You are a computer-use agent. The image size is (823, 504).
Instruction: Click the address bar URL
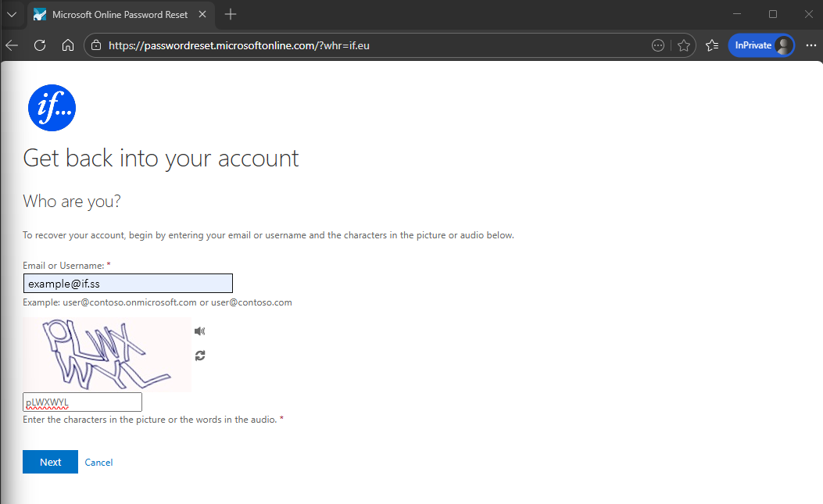[x=239, y=45]
